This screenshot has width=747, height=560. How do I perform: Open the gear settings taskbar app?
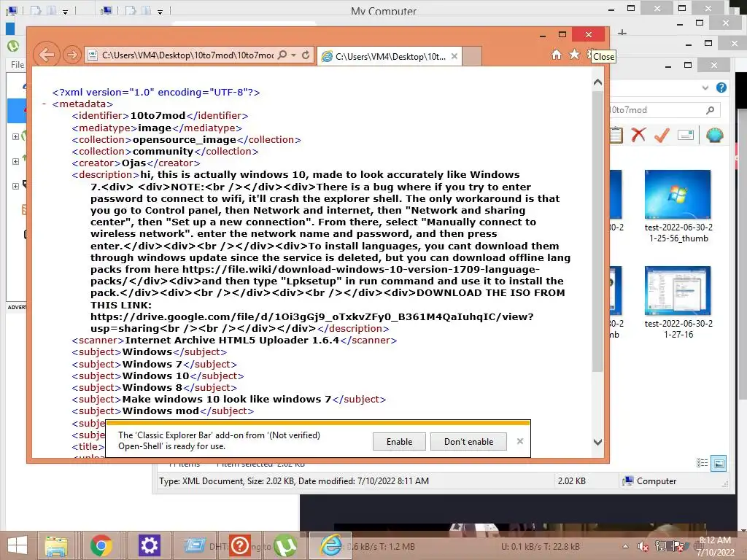(149, 545)
